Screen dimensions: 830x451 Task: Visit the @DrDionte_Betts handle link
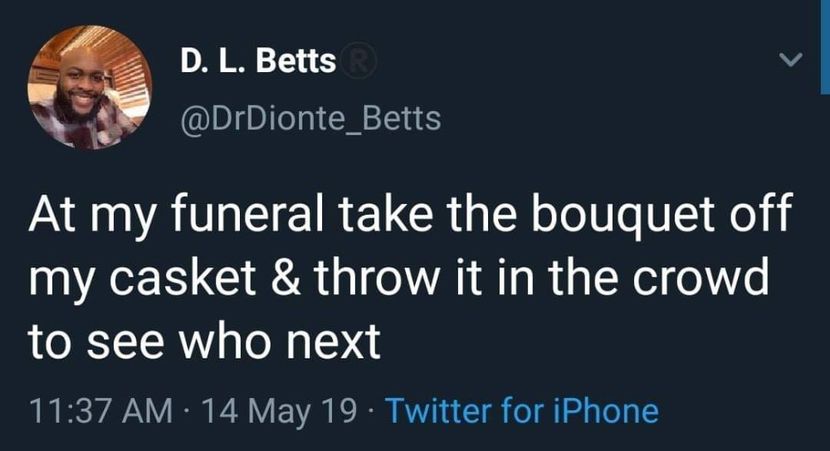[310, 119]
